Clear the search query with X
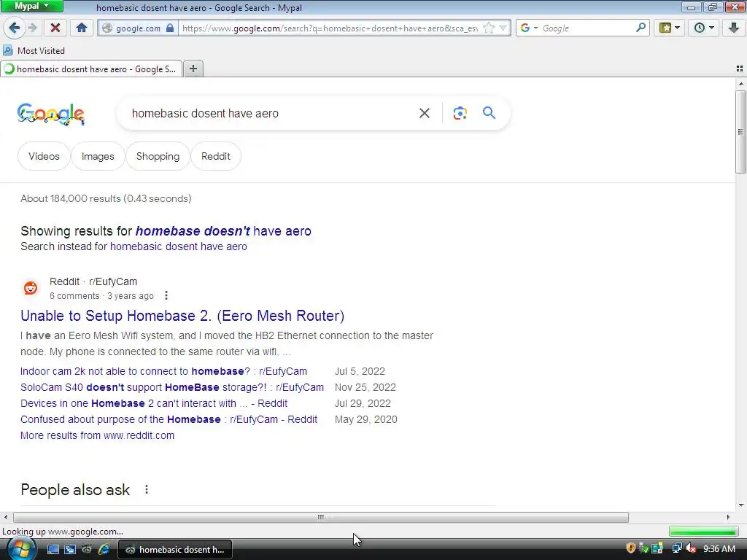 424,113
